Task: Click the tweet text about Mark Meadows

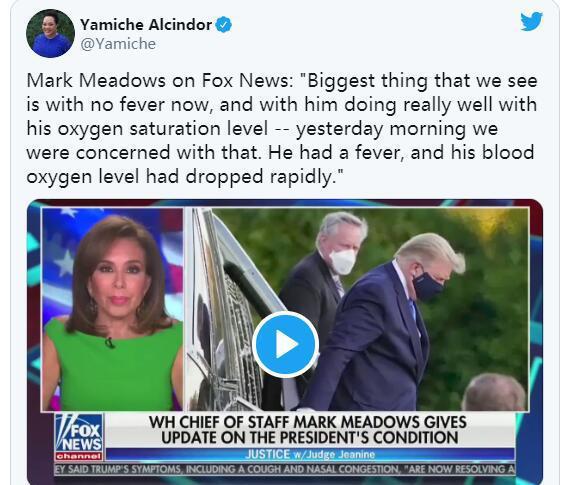Action: (x=282, y=128)
